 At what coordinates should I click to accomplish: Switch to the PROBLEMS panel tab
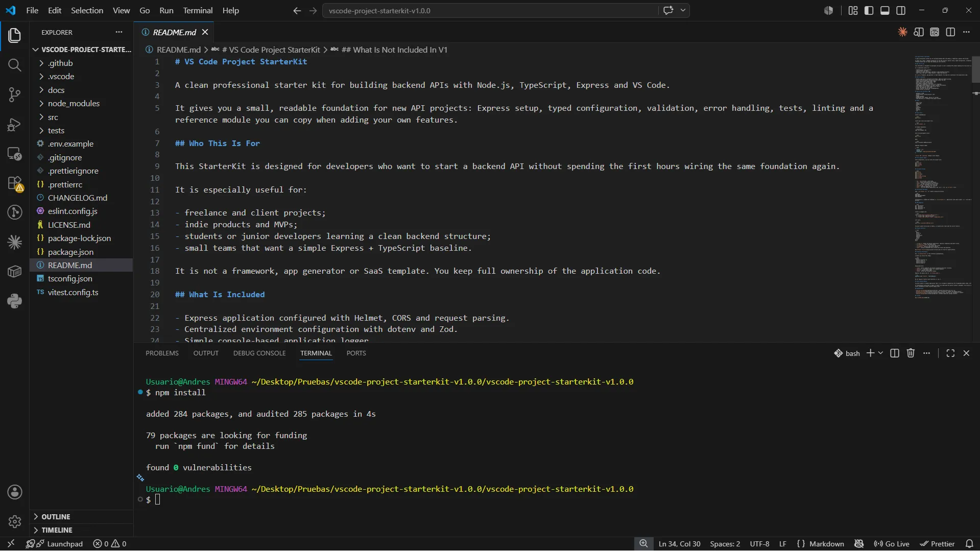162,353
